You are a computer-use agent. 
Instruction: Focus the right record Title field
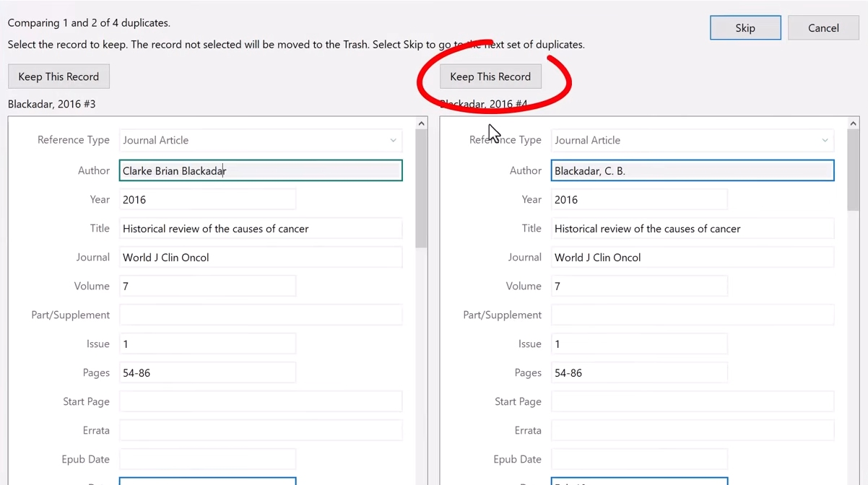(692, 229)
